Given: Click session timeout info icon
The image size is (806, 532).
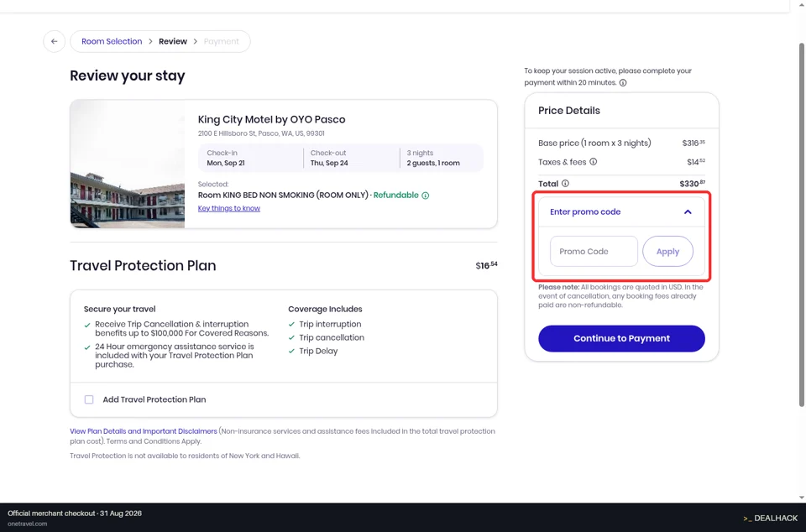Looking at the screenshot, I should [622, 83].
